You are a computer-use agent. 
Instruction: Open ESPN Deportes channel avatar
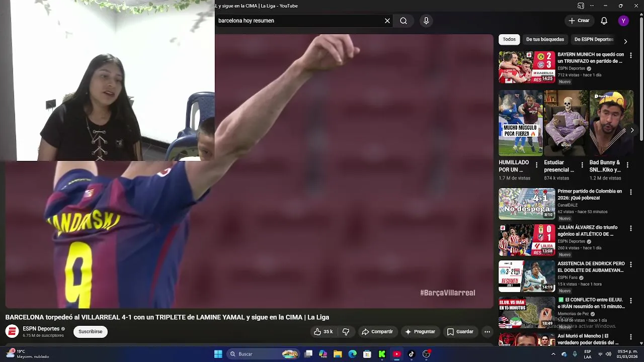click(12, 331)
